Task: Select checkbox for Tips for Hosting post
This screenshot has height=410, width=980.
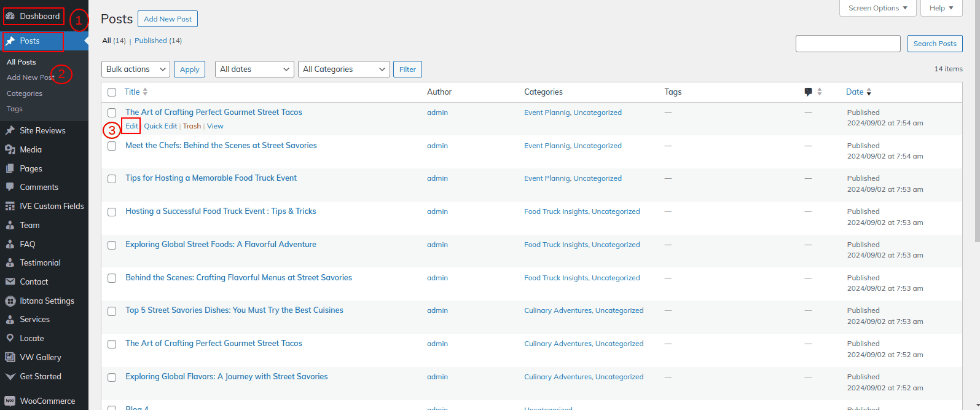Action: click(x=112, y=179)
